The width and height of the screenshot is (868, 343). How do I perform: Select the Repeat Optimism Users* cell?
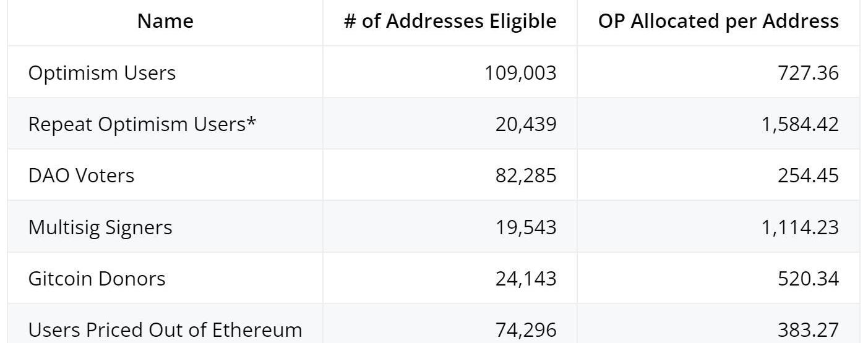click(142, 124)
